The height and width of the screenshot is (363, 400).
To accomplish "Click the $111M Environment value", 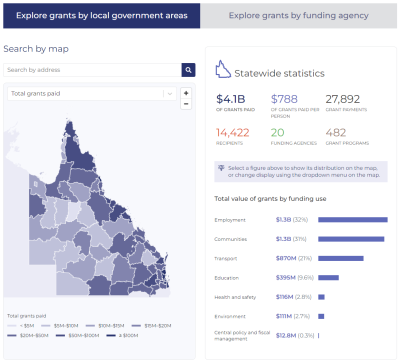I will pos(284,316).
